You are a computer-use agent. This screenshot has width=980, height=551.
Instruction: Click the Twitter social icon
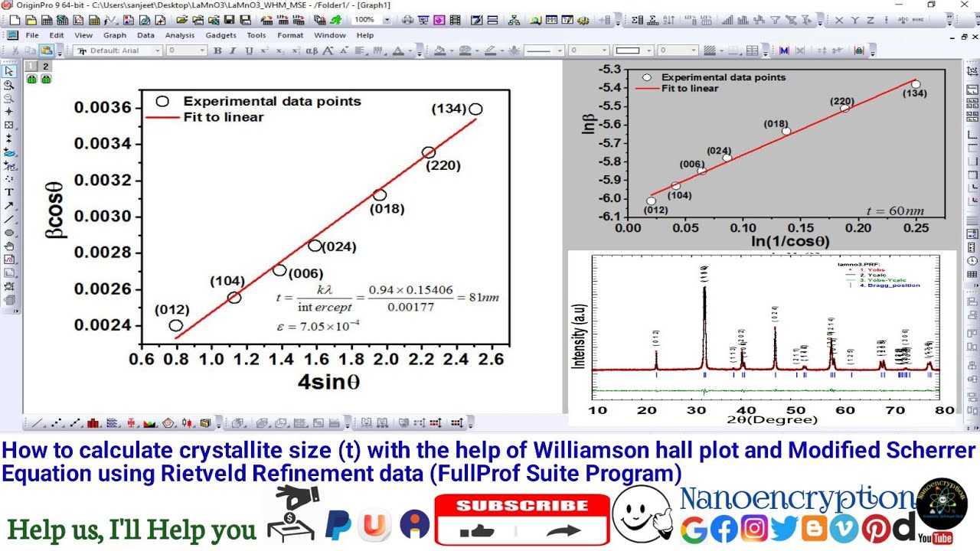tap(784, 529)
